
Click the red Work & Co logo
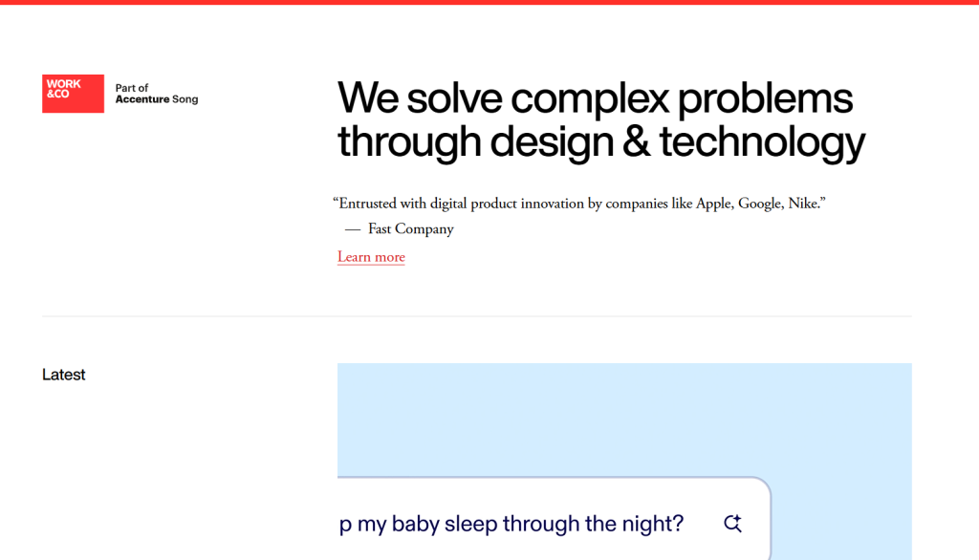point(73,94)
